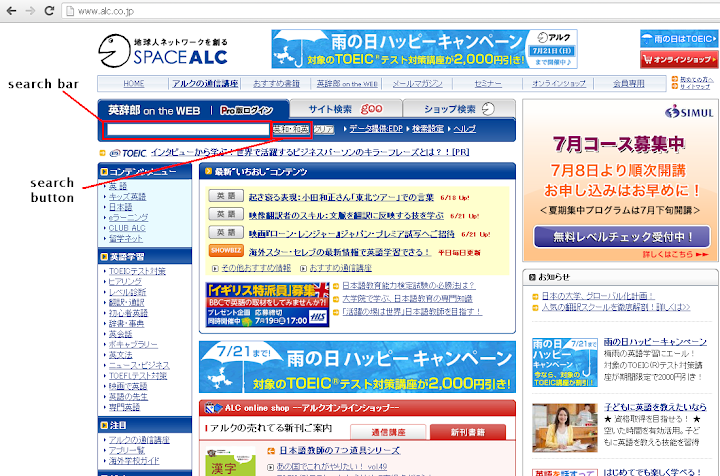Image resolution: width=720 pixels, height=476 pixels.
Task: Switch to 英辞郎 on the WEB tab
Action: (154, 111)
